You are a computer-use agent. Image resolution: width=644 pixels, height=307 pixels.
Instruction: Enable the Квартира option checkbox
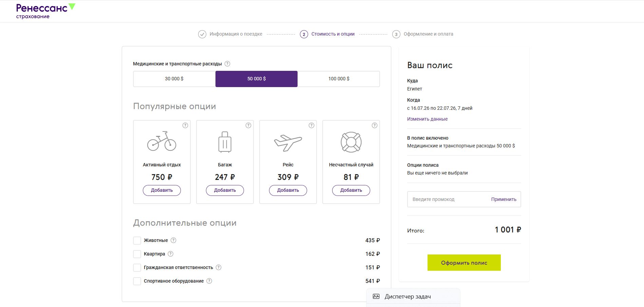pyautogui.click(x=137, y=254)
